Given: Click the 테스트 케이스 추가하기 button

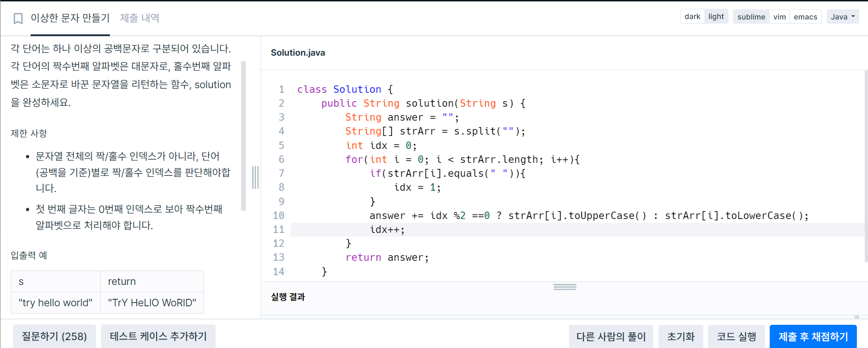Looking at the screenshot, I should point(158,336).
